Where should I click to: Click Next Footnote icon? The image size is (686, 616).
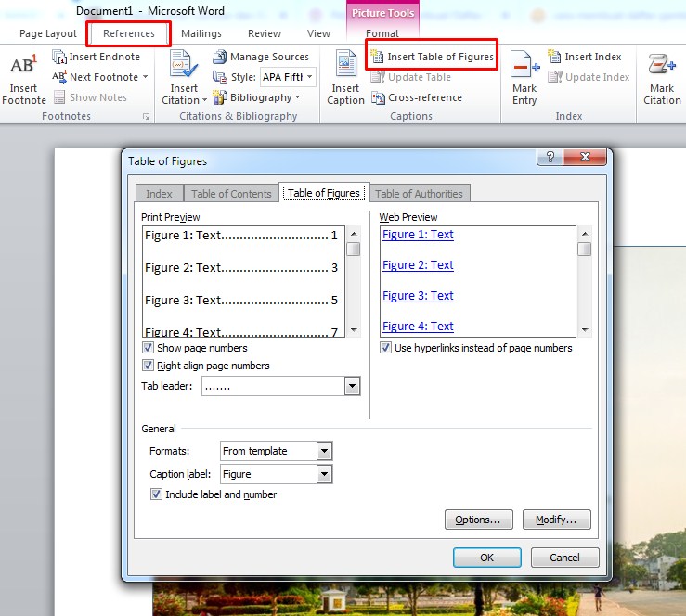coord(59,77)
